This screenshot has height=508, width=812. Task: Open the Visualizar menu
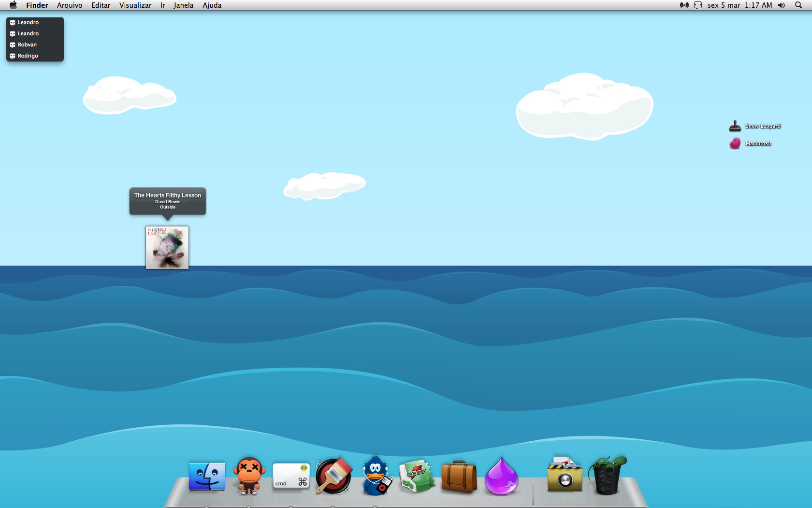point(135,5)
